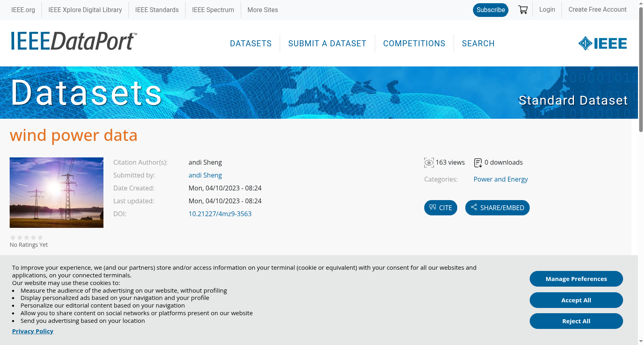Go to IEEE Xplore Digital Library
This screenshot has width=644, height=345.
[x=85, y=10]
